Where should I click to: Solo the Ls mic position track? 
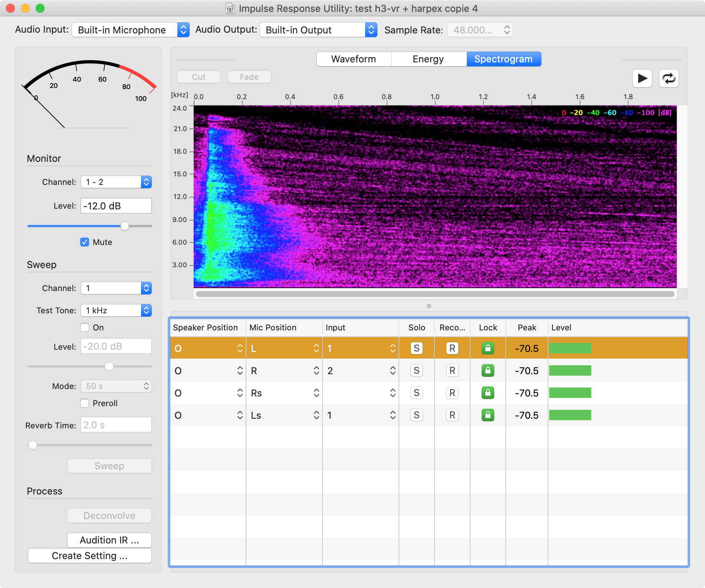(416, 415)
